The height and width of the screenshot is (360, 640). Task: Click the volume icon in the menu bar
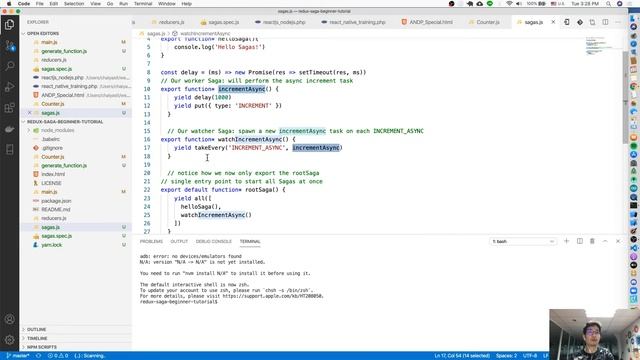pyautogui.click(x=519, y=4)
